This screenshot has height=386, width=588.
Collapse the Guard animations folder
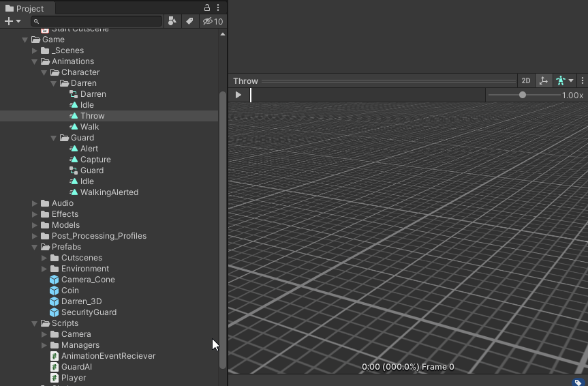(x=54, y=138)
